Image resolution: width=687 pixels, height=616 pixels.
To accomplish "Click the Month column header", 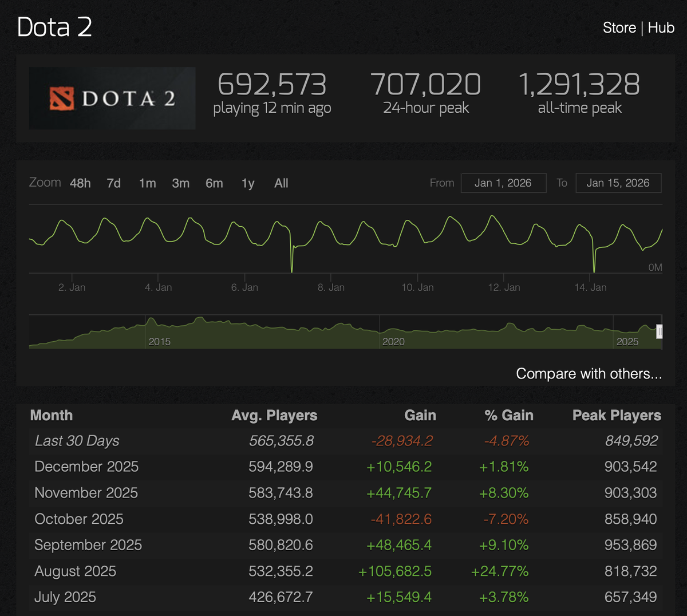I will (52, 416).
